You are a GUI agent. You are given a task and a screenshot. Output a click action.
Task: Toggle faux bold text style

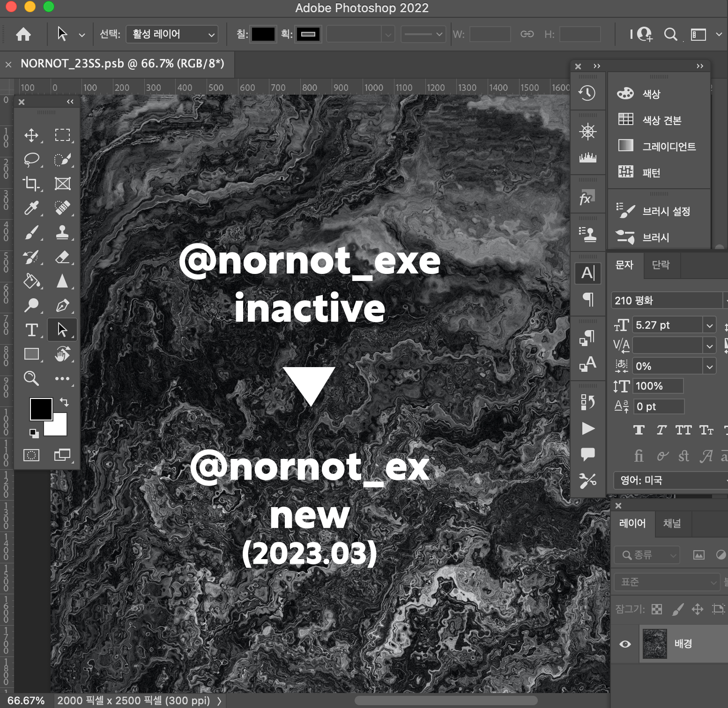(x=639, y=430)
